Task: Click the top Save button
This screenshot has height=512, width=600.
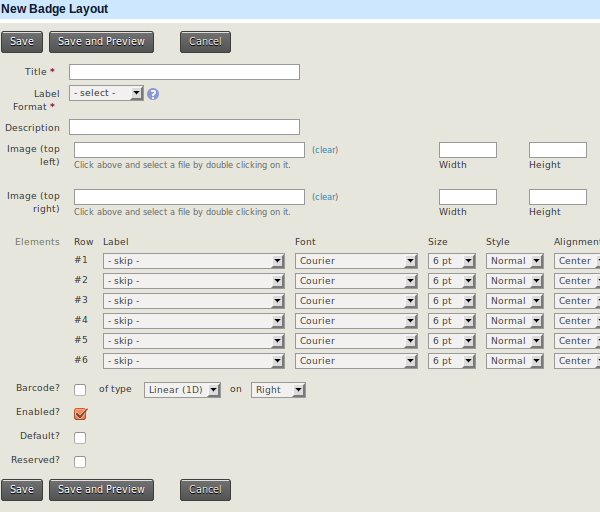Action: coord(22,42)
